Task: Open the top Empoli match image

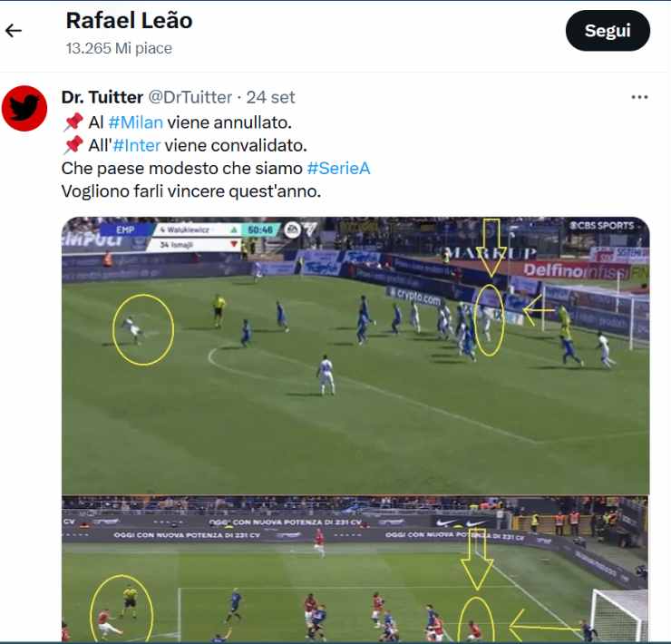Action: (355, 356)
